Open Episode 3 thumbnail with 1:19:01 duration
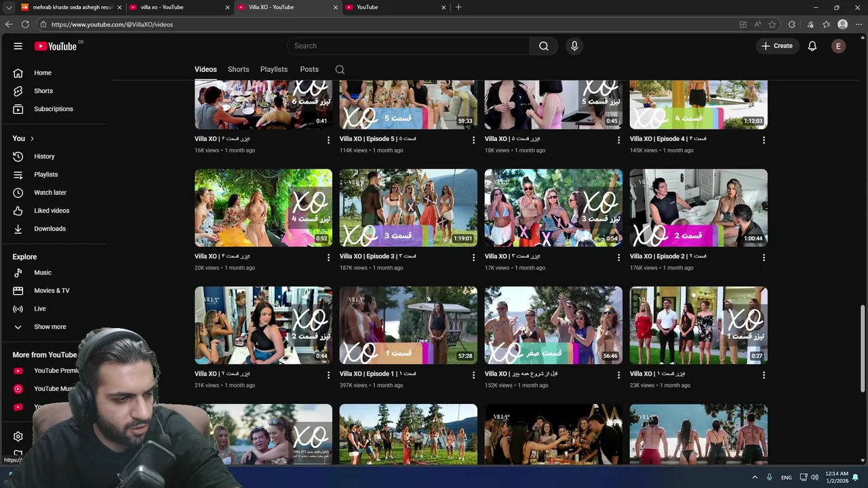Screen dimensions: 868x488 (408, 207)
